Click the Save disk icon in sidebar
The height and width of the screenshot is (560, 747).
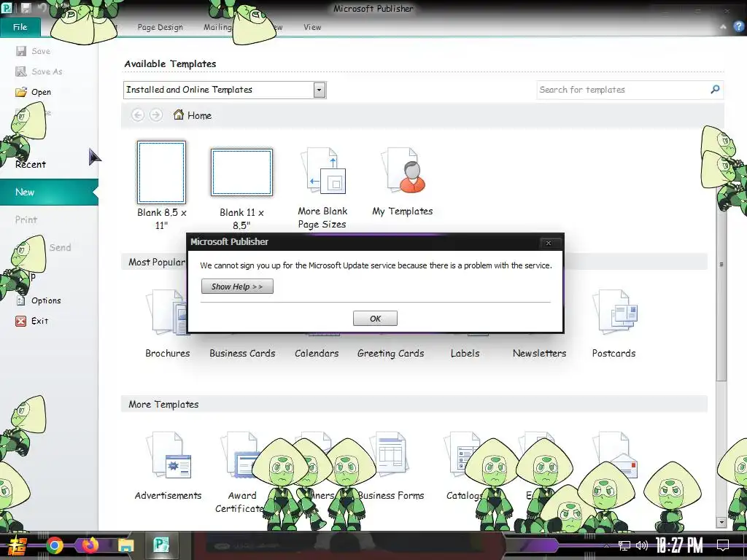(21, 51)
